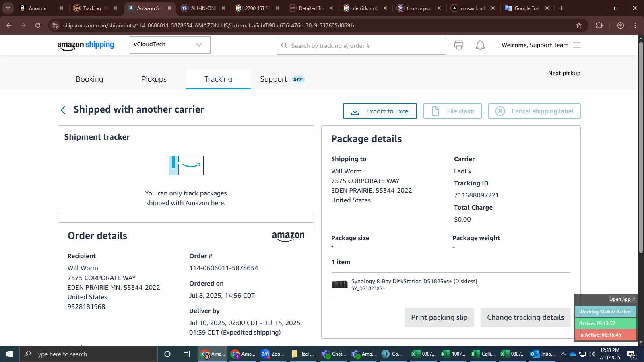
Task: Click order number 114-0606011-5878654
Action: click(x=223, y=268)
